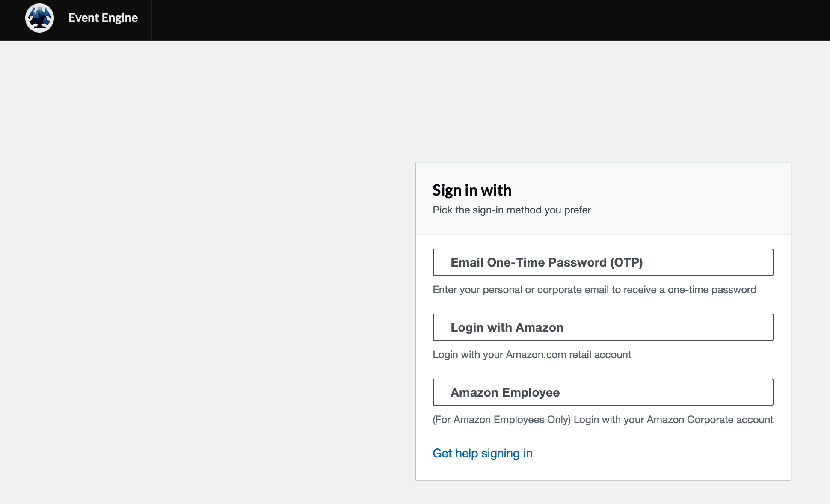Click '(For Amazon Employees Only)' note
Image resolution: width=830 pixels, height=504 pixels.
(502, 420)
